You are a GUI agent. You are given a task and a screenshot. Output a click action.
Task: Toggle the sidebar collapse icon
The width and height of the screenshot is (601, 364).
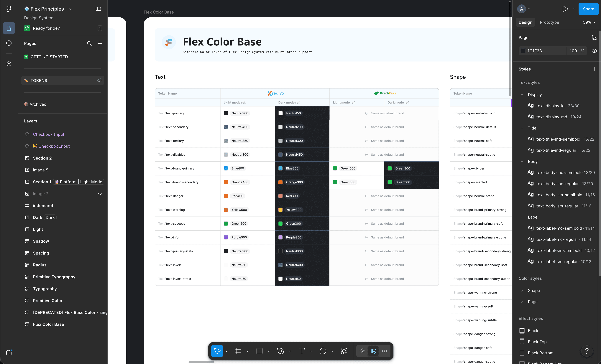click(98, 9)
